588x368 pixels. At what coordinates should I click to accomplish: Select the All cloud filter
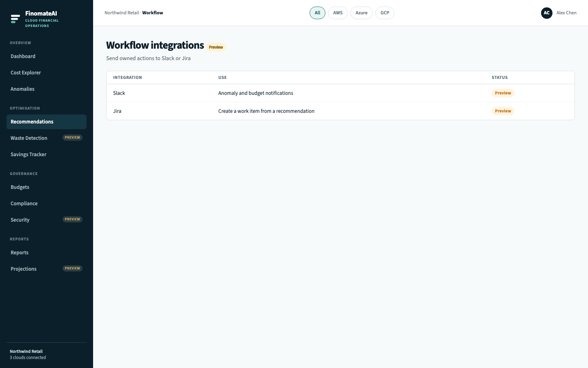(x=317, y=13)
